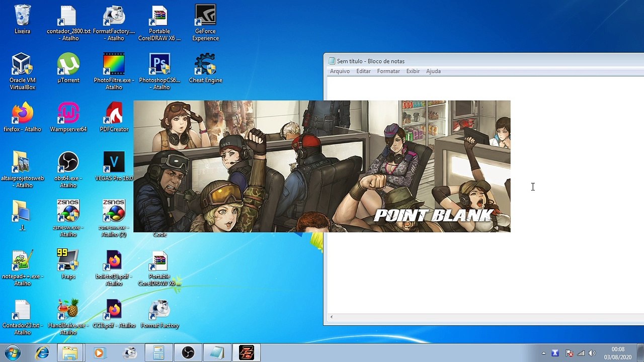Select the VEGAS Pro 16.0 shortcut
Screen dimensions: 644x362
(114, 166)
